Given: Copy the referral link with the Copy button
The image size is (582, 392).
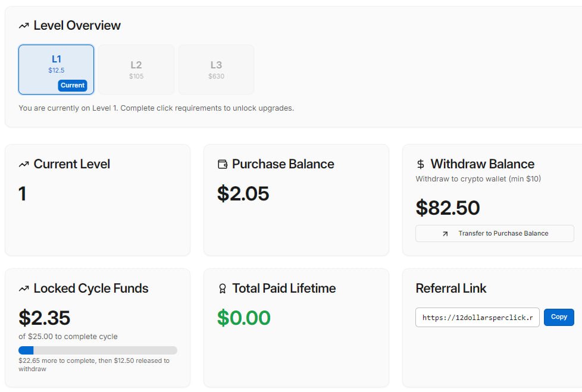Looking at the screenshot, I should pos(559,317).
